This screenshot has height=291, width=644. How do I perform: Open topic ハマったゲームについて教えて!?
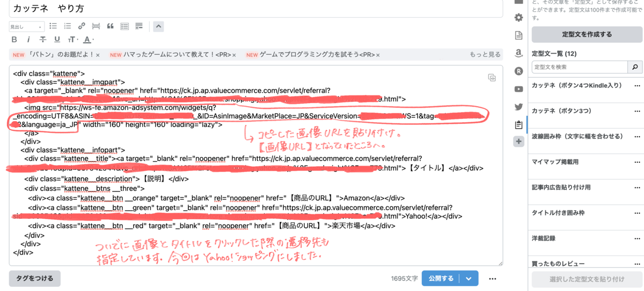177,55
